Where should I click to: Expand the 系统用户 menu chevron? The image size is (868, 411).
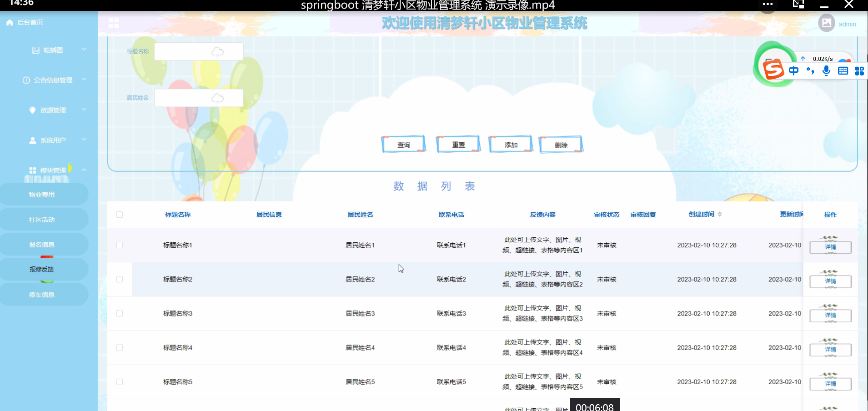pos(84,139)
